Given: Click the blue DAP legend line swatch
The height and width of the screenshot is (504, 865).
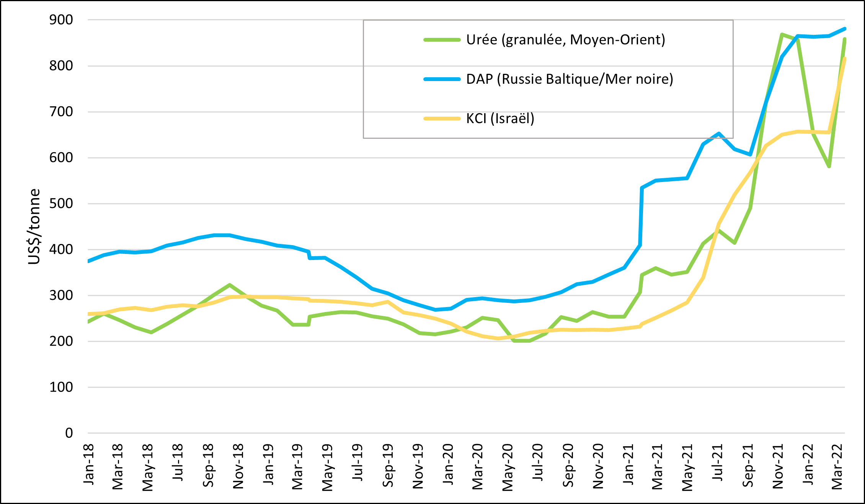Looking at the screenshot, I should click(442, 79).
